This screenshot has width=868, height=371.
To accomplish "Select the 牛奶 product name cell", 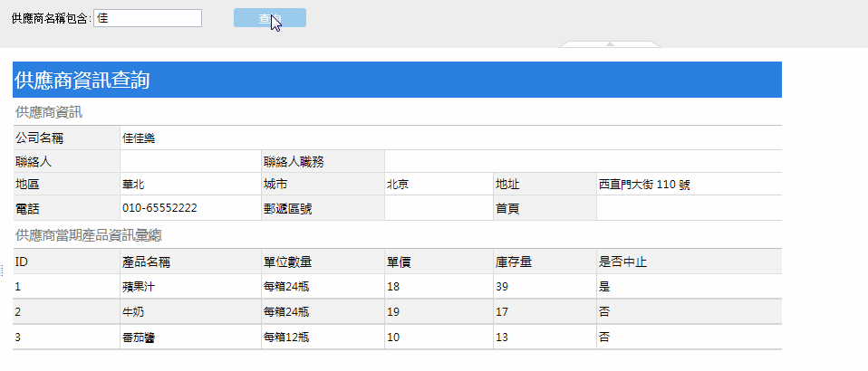I will click(x=134, y=311).
